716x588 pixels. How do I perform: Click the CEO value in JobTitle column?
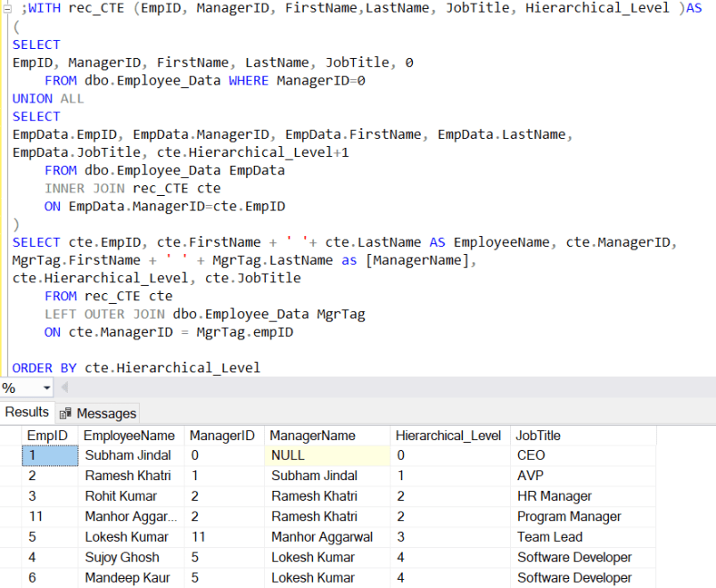(x=535, y=455)
